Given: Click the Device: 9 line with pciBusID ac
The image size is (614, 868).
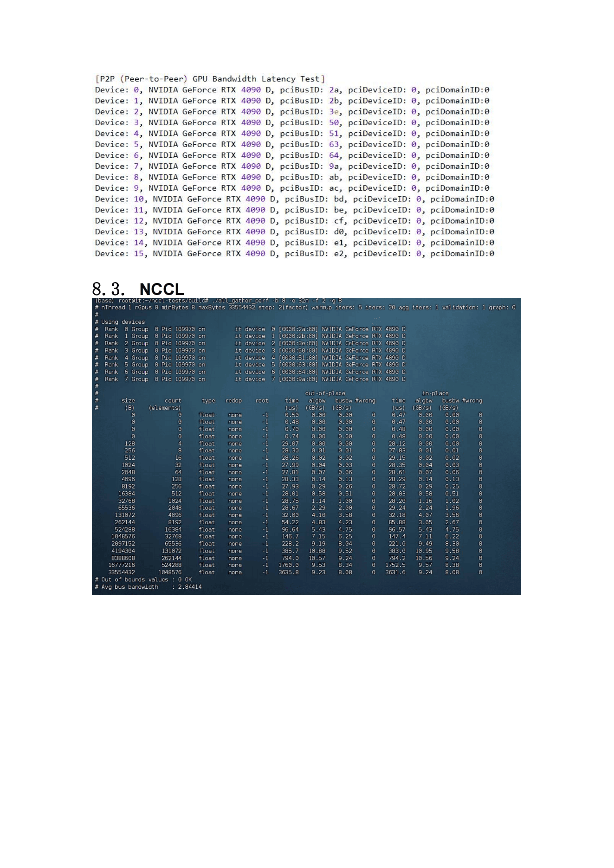Looking at the screenshot, I should coord(292,188).
